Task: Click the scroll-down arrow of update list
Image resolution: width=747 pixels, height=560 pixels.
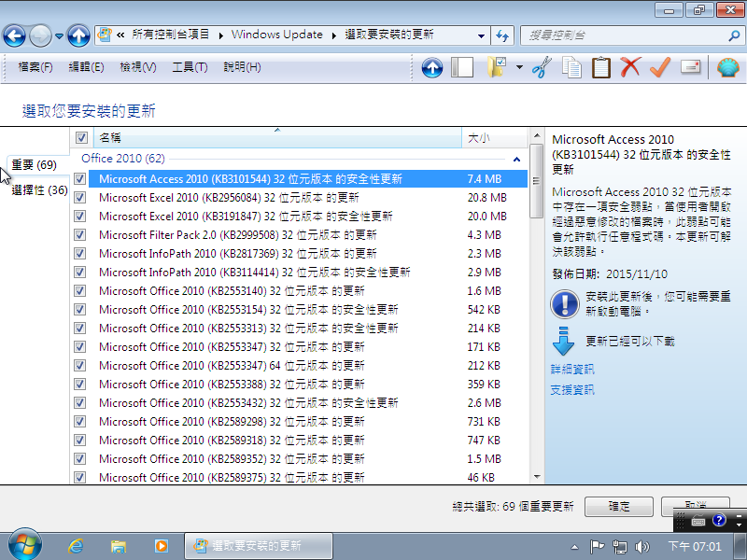Action: (x=537, y=477)
